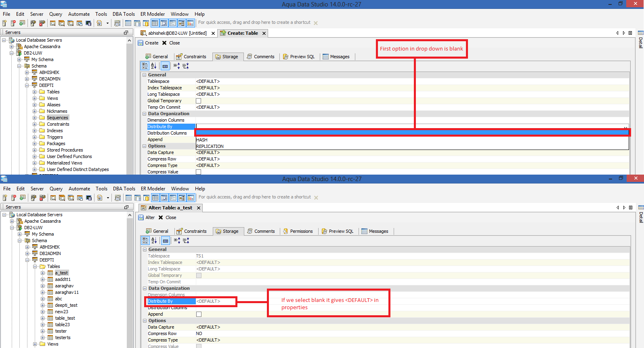644x348 pixels.
Task: Collapse Tables folder in lower window tree
Action: click(35, 267)
